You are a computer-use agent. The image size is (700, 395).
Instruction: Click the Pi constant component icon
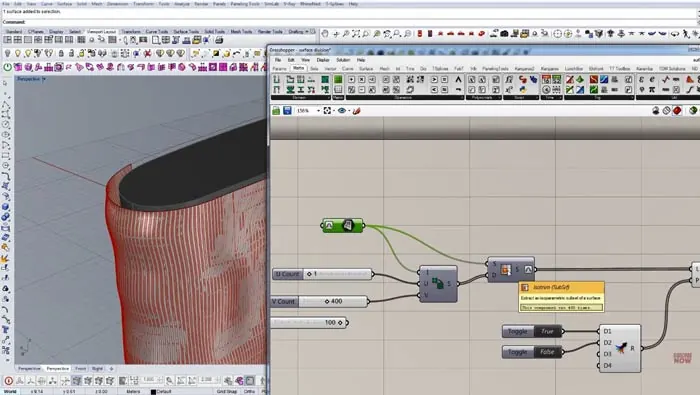[652, 90]
